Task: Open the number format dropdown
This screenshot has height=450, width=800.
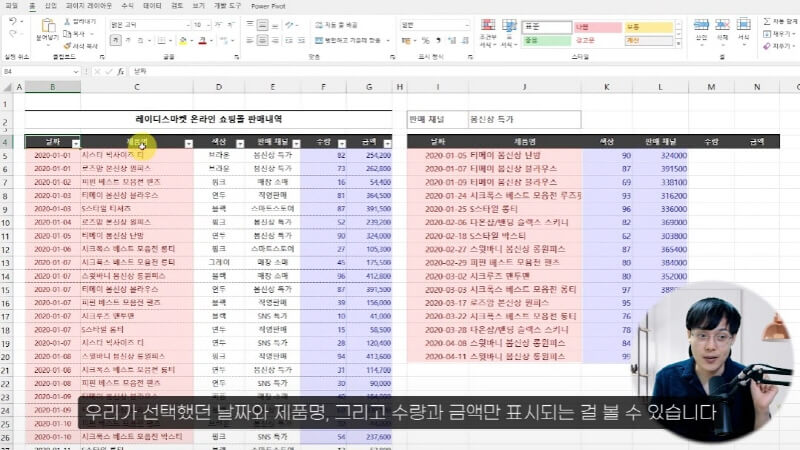Action: click(x=467, y=24)
